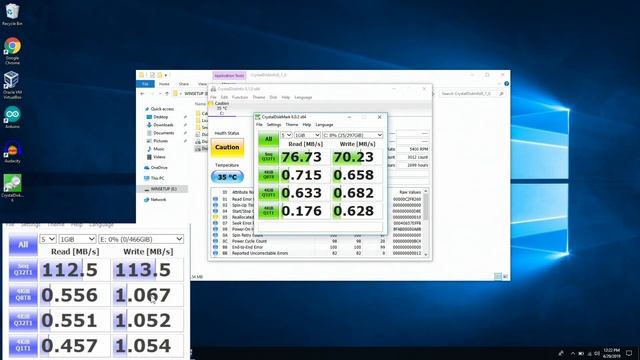Open 1GiB size dropdown in blue overlay
Image resolution: width=640 pixels, height=360 pixels.
(x=78, y=239)
